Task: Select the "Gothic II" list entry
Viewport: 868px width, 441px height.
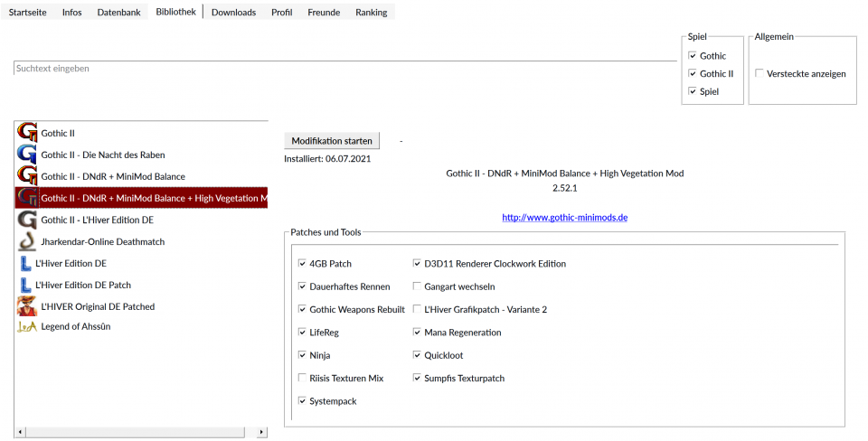Action: (x=141, y=133)
